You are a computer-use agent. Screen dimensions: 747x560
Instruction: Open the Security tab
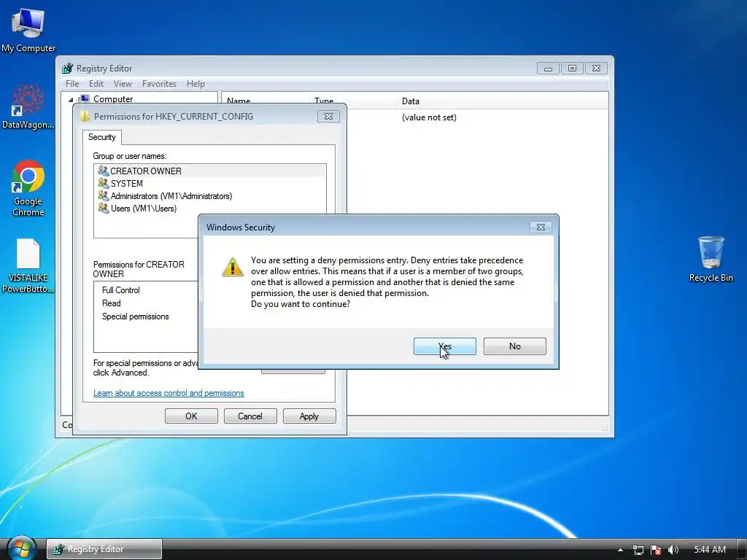tap(102, 137)
